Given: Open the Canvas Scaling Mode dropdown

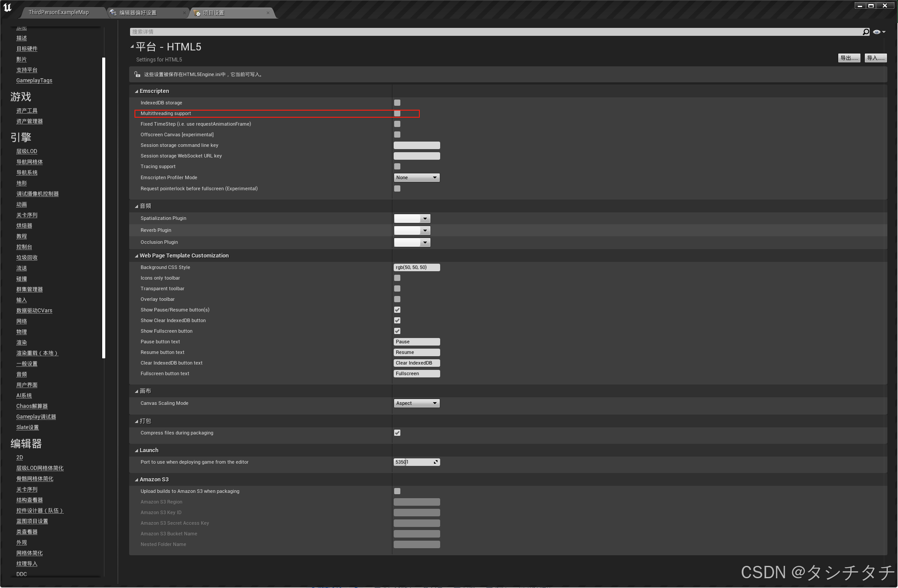Looking at the screenshot, I should coord(416,403).
